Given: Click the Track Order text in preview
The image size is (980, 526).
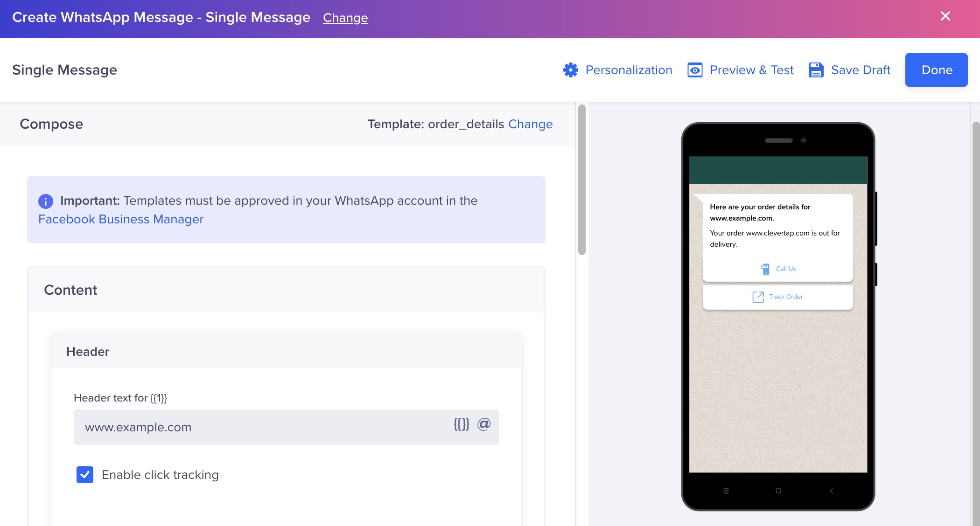Looking at the screenshot, I should [x=786, y=297].
